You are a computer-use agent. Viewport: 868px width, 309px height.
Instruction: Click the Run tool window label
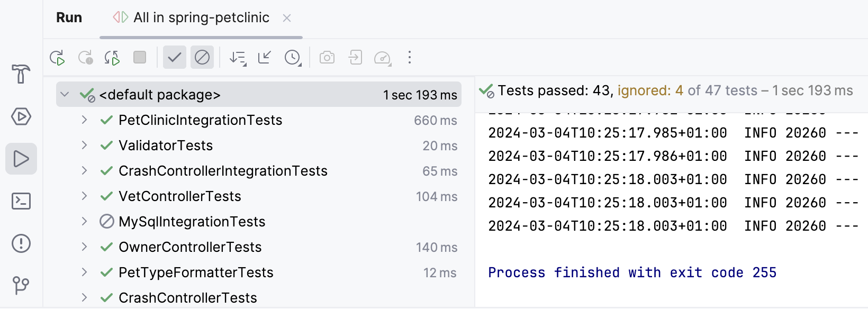[x=69, y=17]
